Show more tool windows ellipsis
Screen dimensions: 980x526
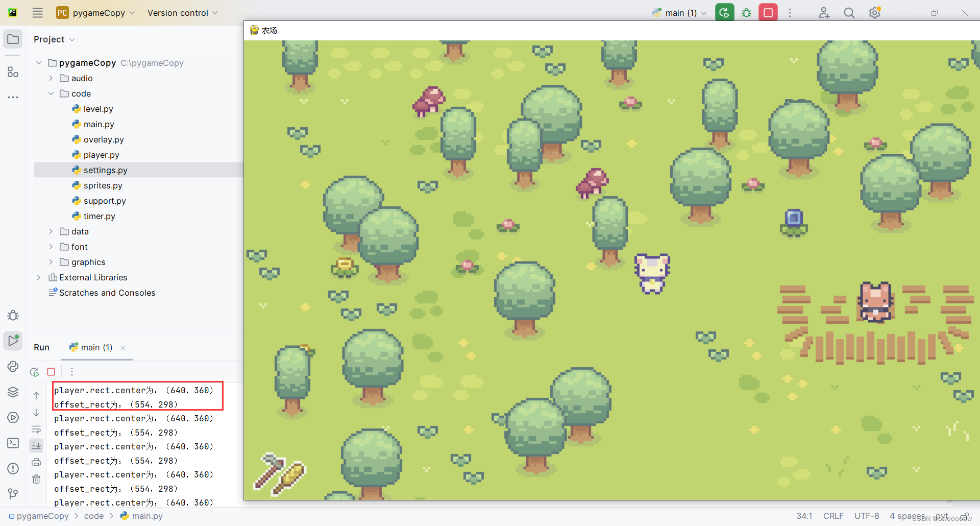(x=13, y=97)
